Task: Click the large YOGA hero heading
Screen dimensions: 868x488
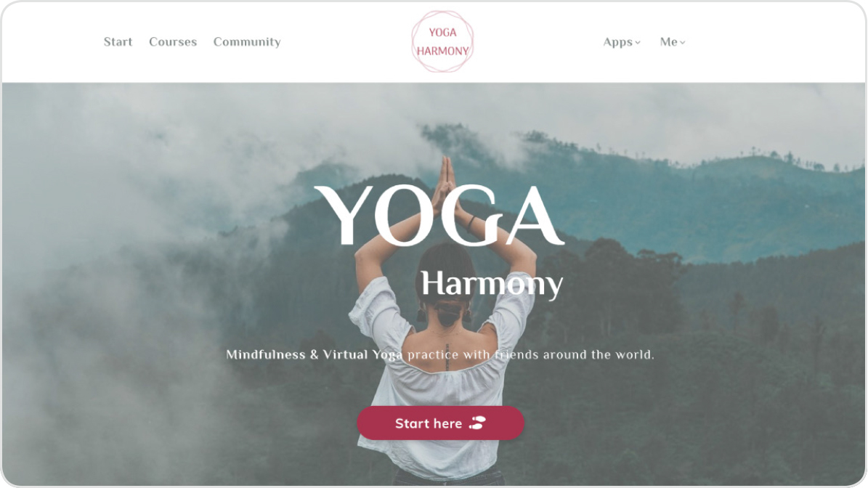Action: (x=439, y=216)
